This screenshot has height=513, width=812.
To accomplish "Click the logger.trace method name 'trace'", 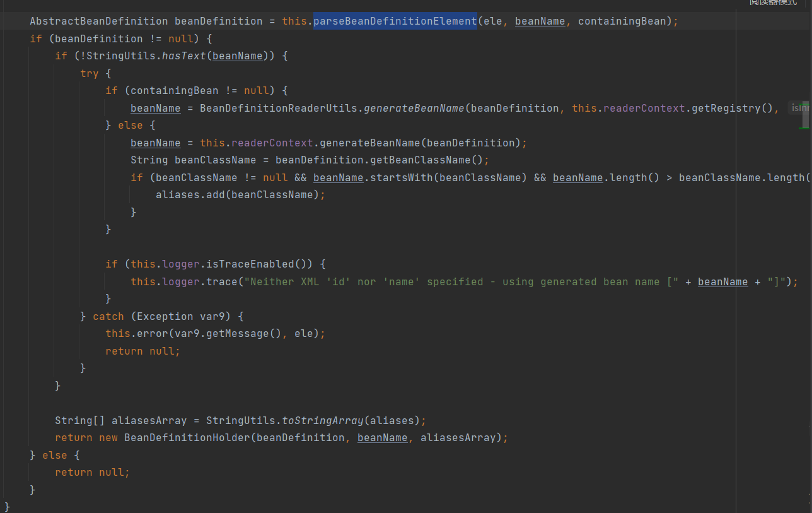I will pyautogui.click(x=222, y=281).
